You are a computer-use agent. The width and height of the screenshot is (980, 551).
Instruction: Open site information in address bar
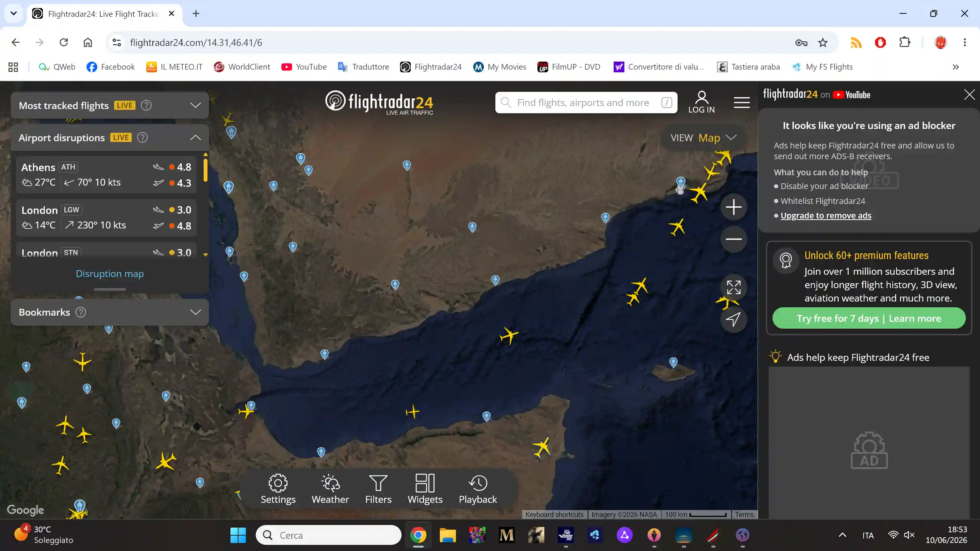(x=116, y=42)
